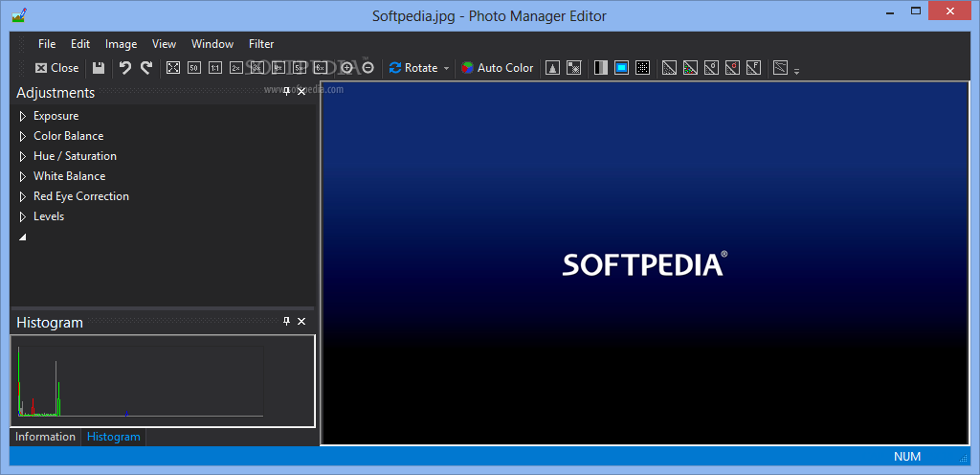Apply Auto Color correction
Image resolution: width=980 pixels, height=475 pixels.
coord(498,67)
